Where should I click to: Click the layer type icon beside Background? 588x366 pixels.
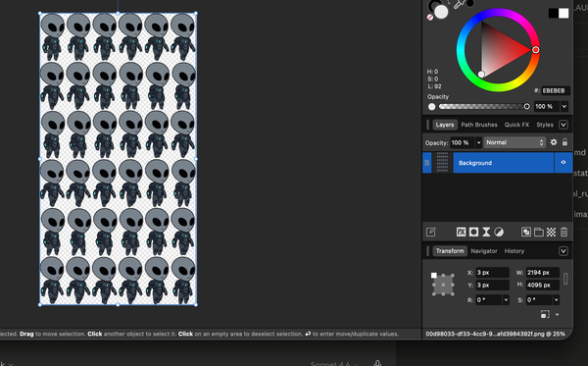[426, 163]
